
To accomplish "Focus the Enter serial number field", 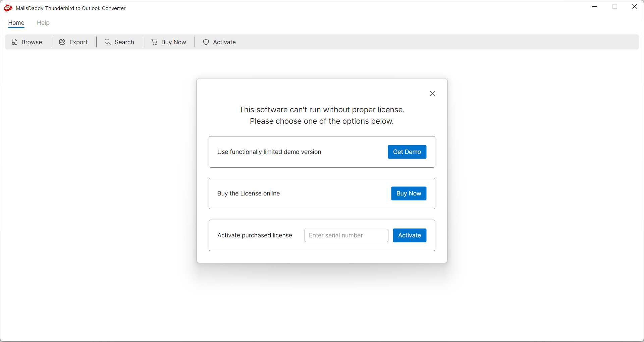I will [x=346, y=235].
